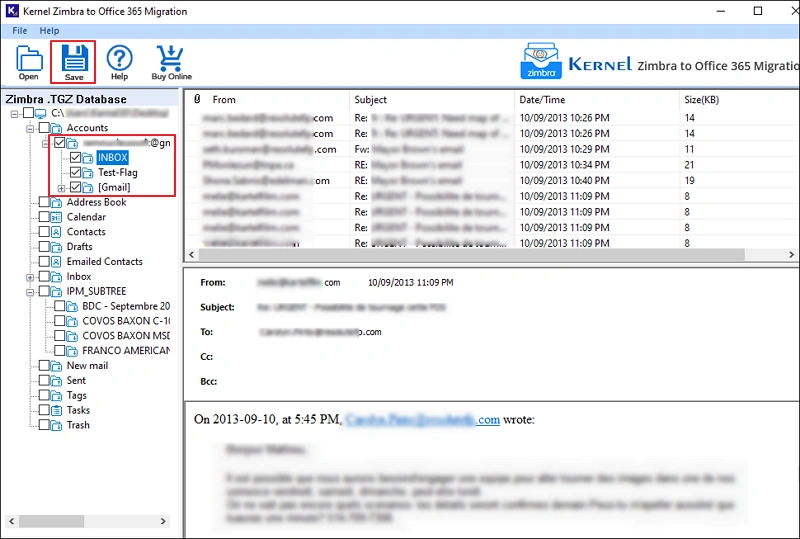The height and width of the screenshot is (539, 800).
Task: Click the BDC - Septembre folder icon
Action: coord(72,307)
